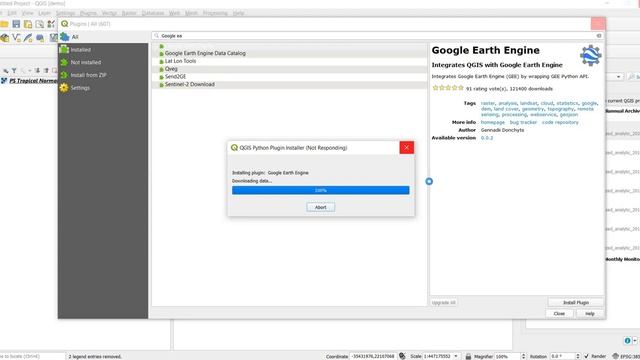640x360 pixels.
Task: Select Google Earth Engine Data Catalog plugin
Action: pos(289,53)
